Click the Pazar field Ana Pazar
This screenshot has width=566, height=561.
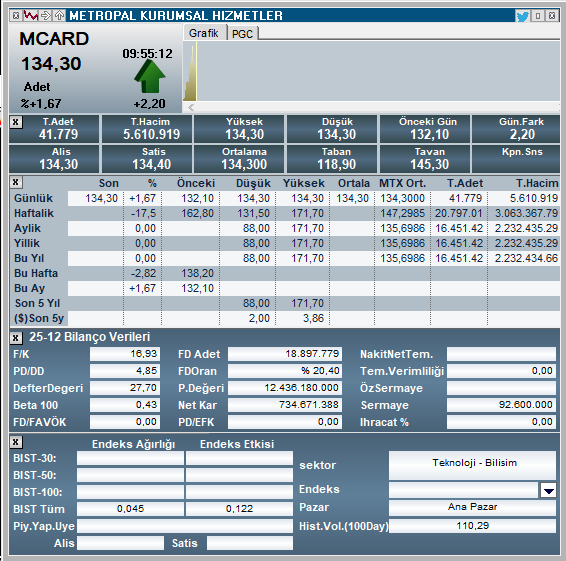472,508
